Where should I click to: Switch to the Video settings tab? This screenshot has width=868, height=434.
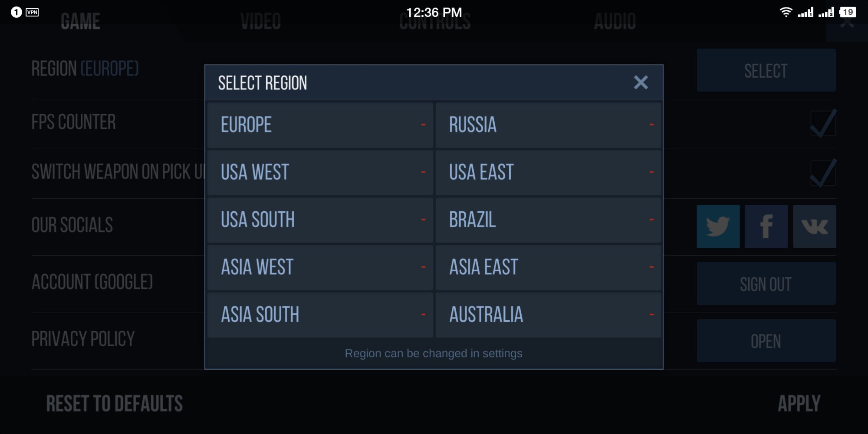tap(260, 22)
